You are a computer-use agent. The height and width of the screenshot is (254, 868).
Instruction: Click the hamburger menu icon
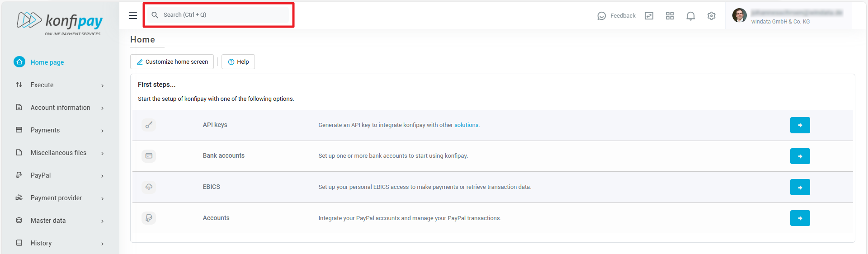click(133, 15)
